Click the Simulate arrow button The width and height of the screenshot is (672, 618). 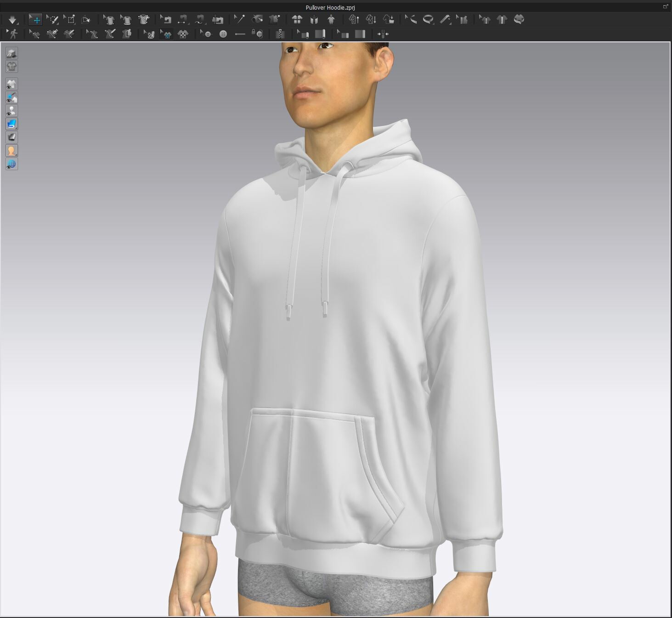(x=12, y=19)
